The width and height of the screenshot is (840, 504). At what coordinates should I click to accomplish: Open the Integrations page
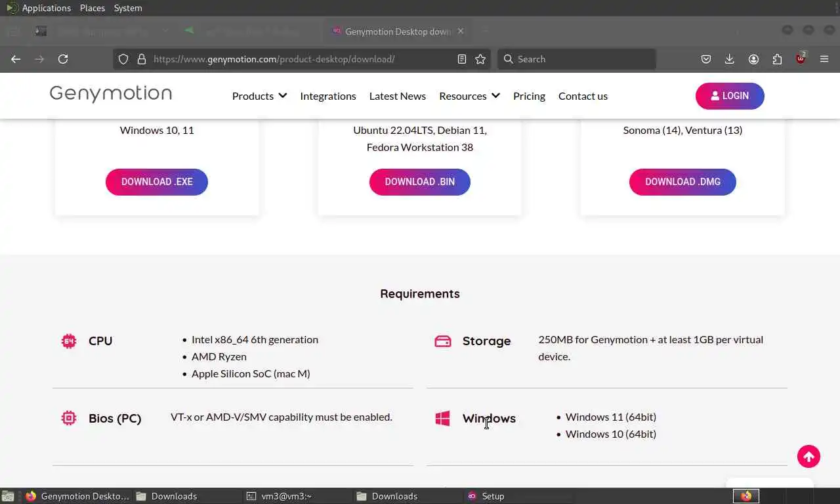click(x=328, y=96)
